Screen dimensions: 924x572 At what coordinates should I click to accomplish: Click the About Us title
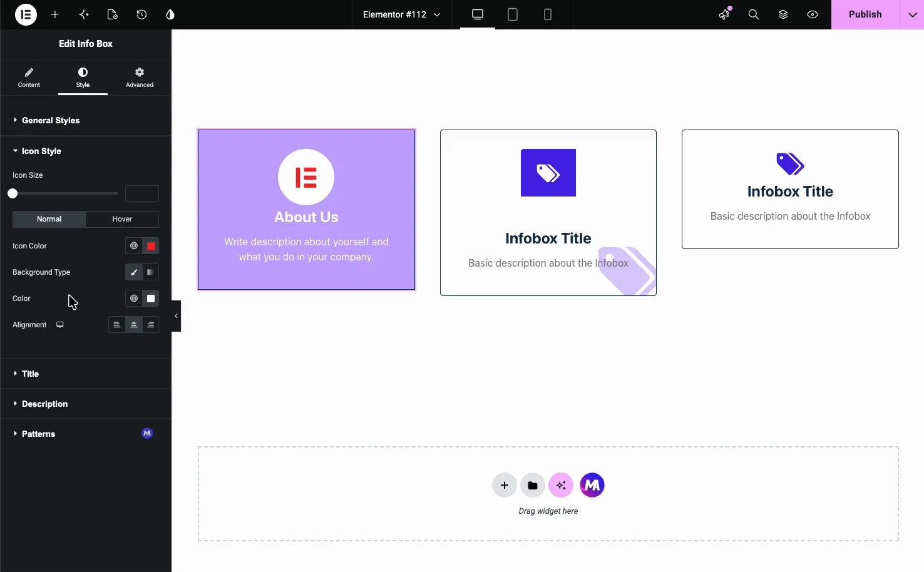306,217
